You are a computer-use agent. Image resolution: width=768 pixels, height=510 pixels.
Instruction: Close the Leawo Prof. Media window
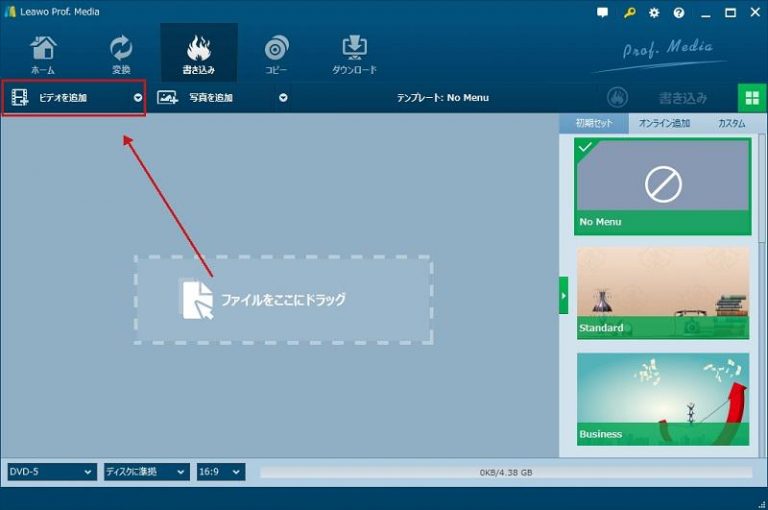(755, 13)
